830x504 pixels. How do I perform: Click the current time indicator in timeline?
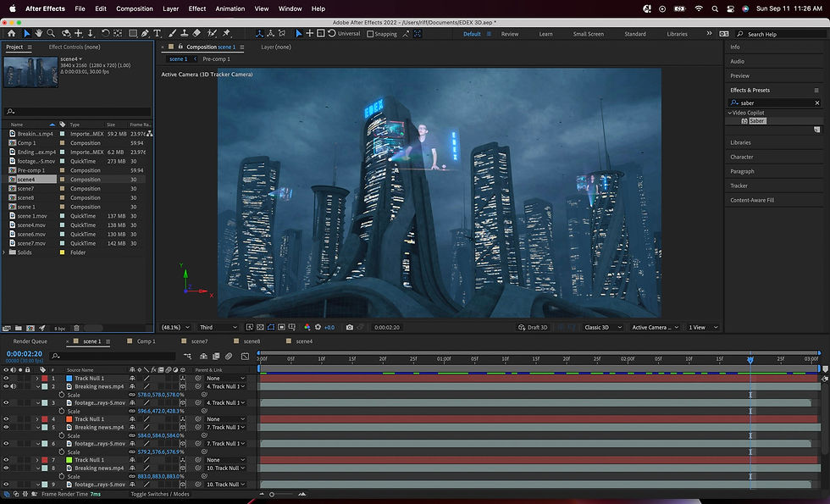tap(750, 359)
